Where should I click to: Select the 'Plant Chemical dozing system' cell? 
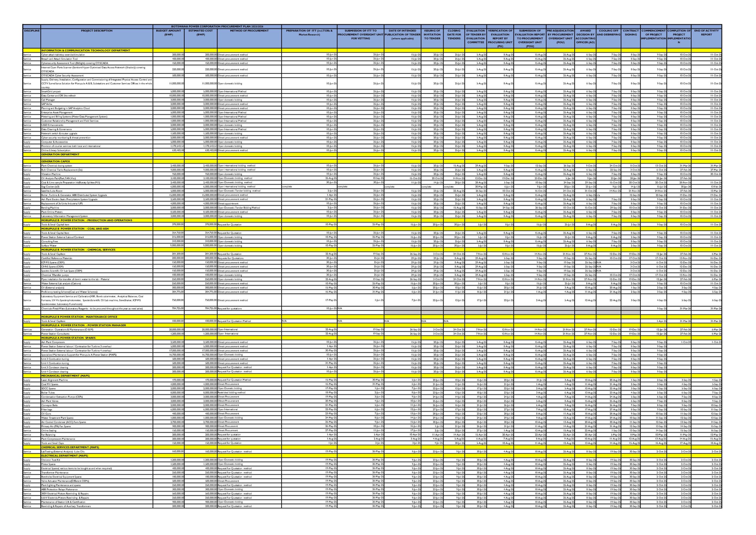(x=97, y=166)
